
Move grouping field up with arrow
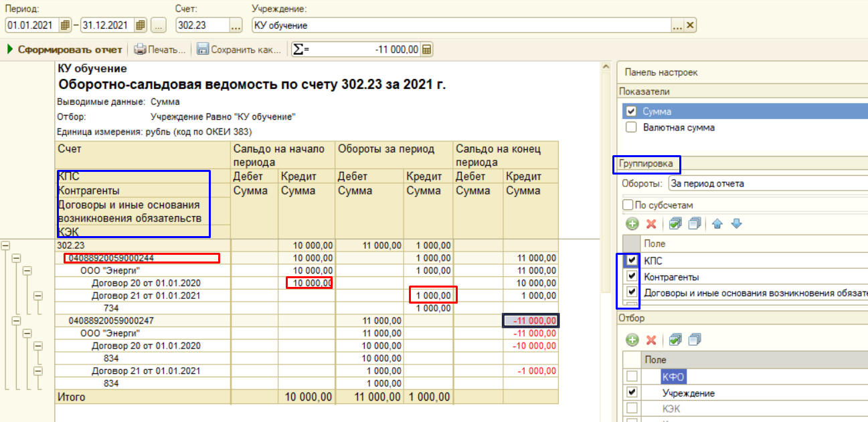[x=717, y=224]
